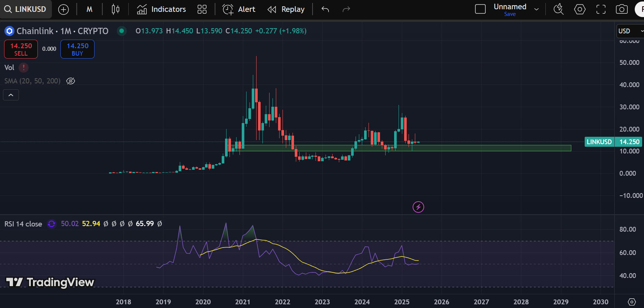Open time axis settings gear icon
Screen dimensions: 644x308
coord(632,302)
